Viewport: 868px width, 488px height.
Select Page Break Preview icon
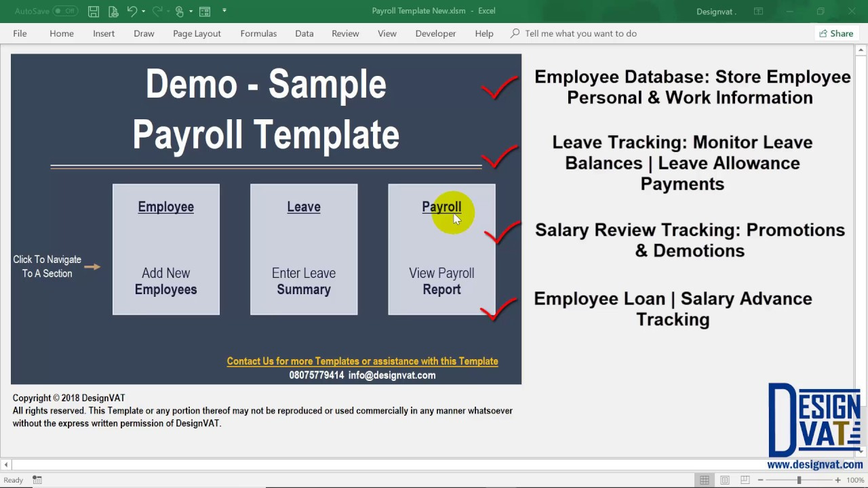745,480
